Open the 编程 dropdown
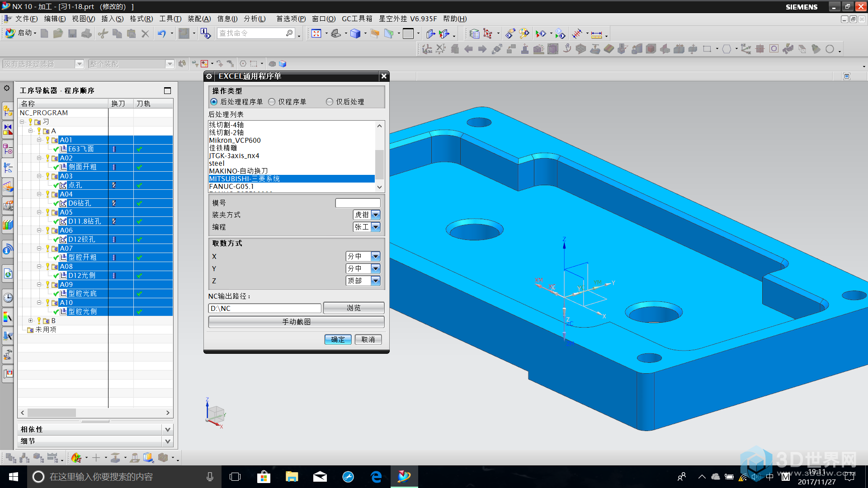Screen dimensions: 868x488 [376, 227]
